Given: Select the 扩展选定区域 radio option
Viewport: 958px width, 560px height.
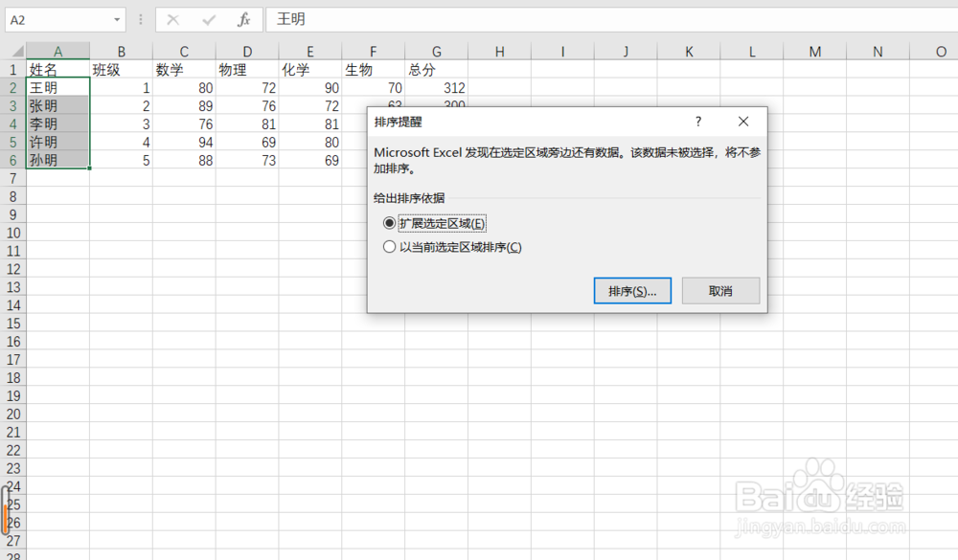Looking at the screenshot, I should 390,223.
